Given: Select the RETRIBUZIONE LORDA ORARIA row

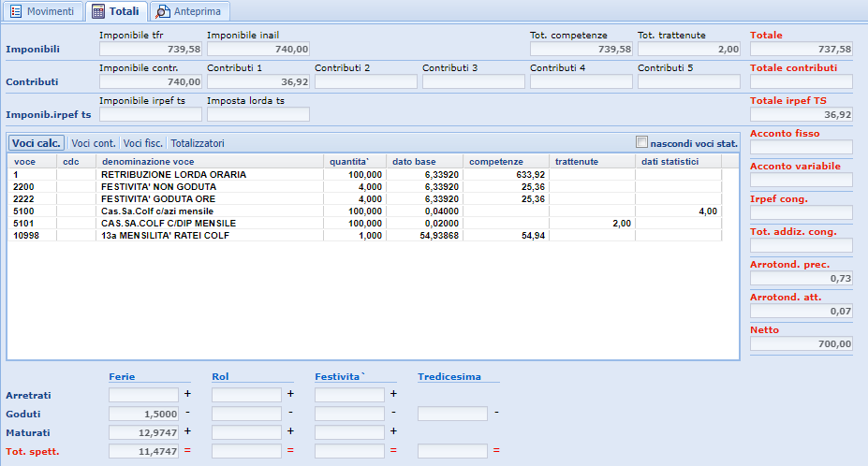Looking at the screenshot, I should (x=365, y=174).
